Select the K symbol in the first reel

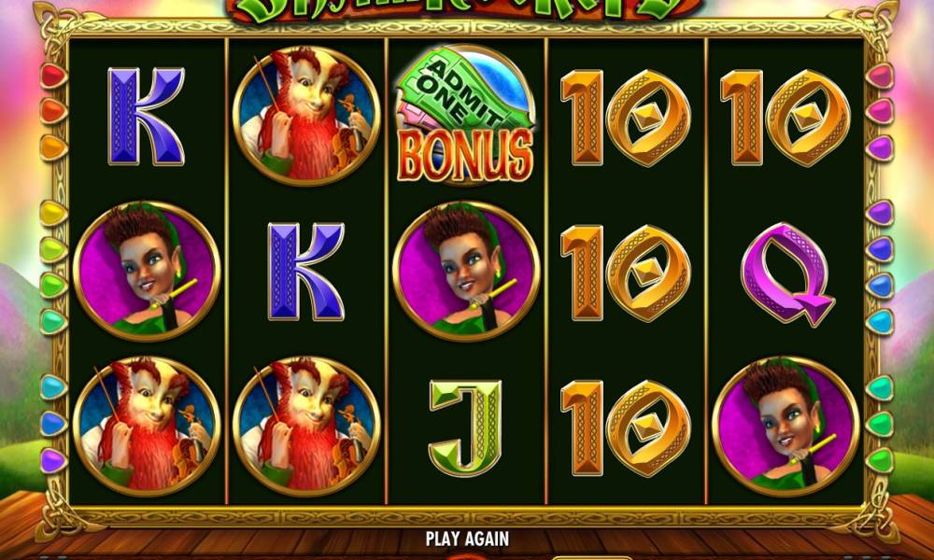(x=146, y=116)
